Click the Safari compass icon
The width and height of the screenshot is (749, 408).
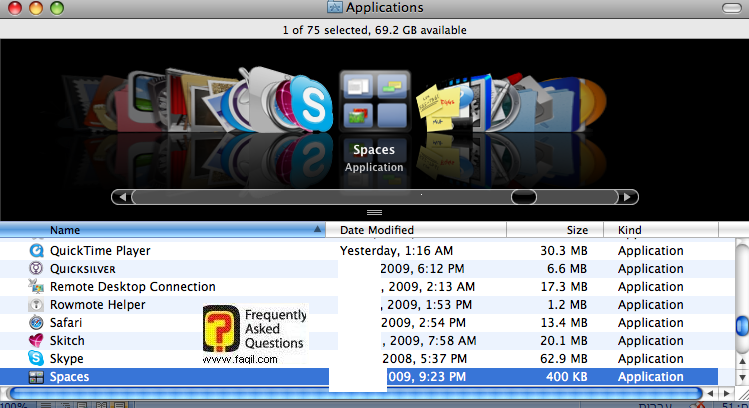[36, 322]
